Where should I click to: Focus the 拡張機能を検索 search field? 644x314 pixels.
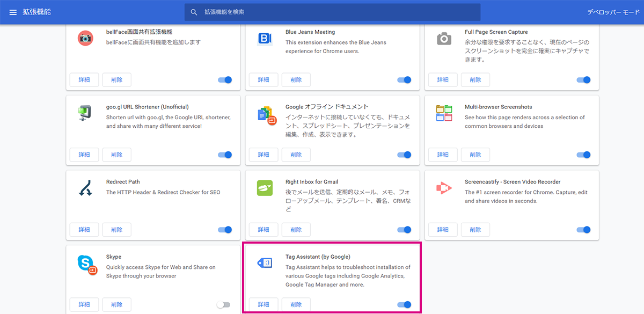click(x=332, y=12)
